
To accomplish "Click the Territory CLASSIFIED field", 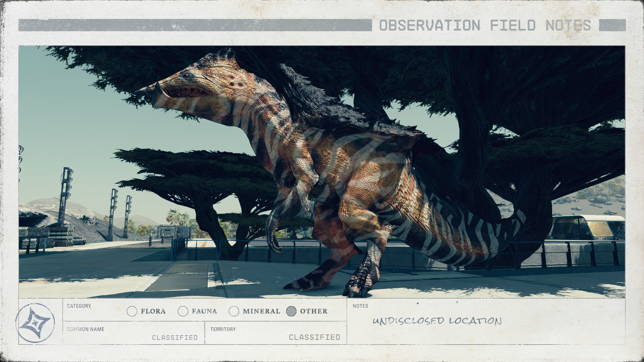I will coord(276,333).
